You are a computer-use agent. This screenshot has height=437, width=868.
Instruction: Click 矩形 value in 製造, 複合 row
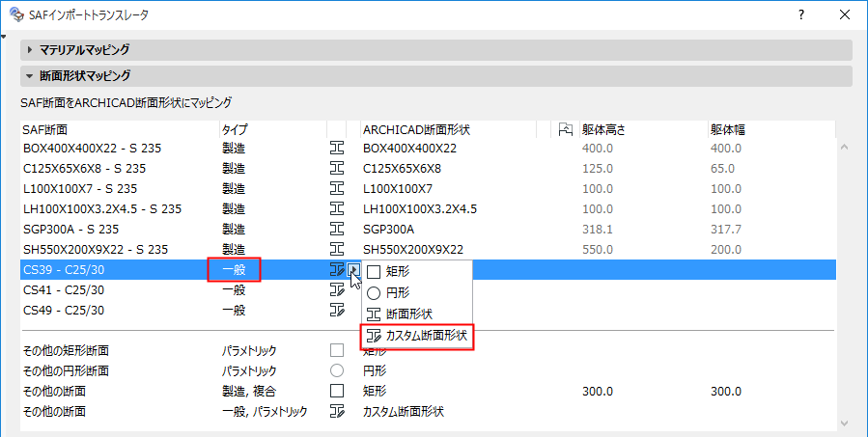click(375, 391)
